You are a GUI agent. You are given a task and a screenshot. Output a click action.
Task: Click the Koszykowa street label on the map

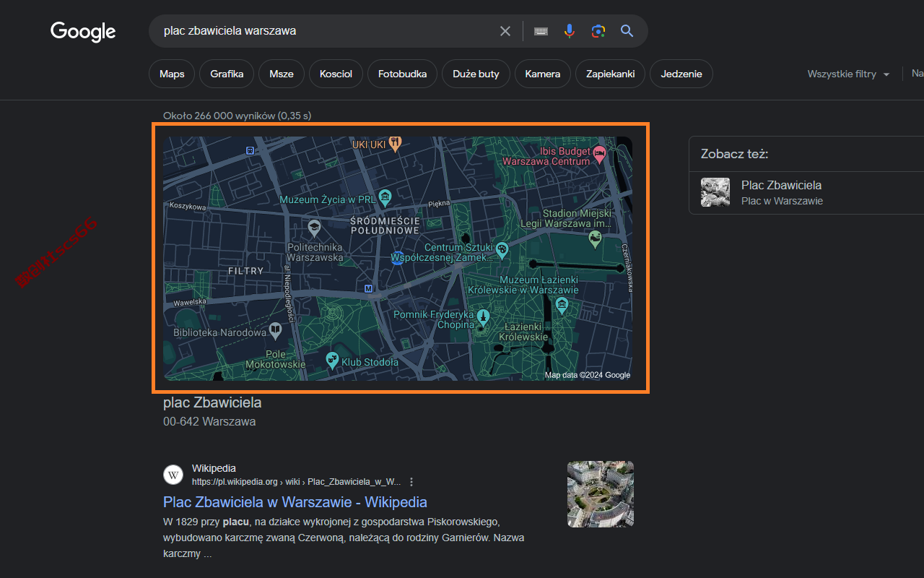click(188, 206)
